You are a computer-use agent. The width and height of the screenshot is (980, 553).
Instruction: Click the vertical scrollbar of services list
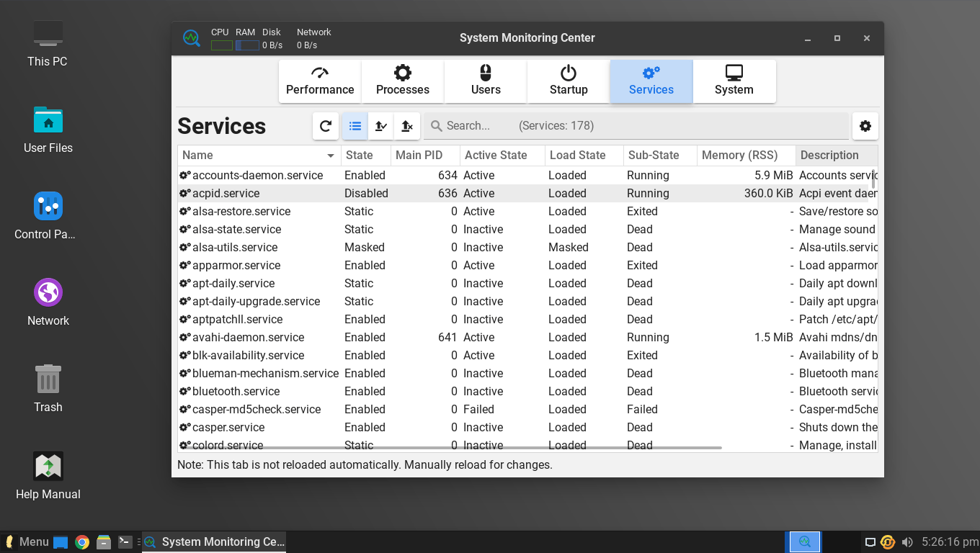(873, 179)
